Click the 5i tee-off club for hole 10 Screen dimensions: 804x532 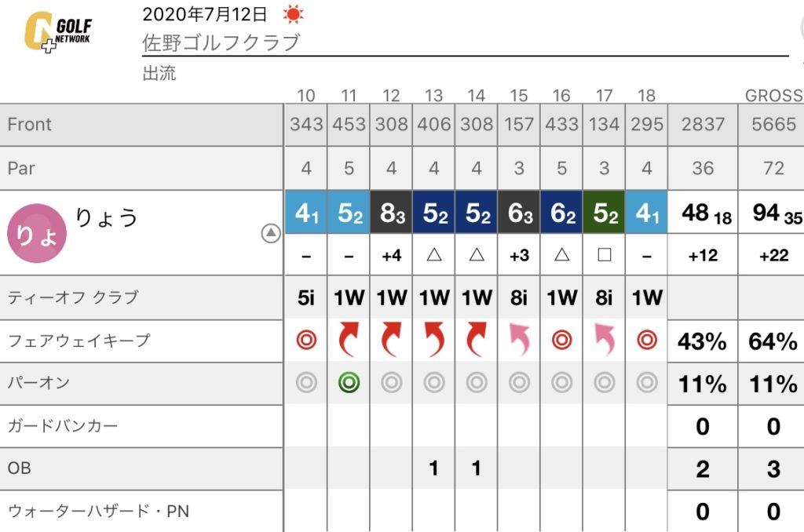point(306,297)
